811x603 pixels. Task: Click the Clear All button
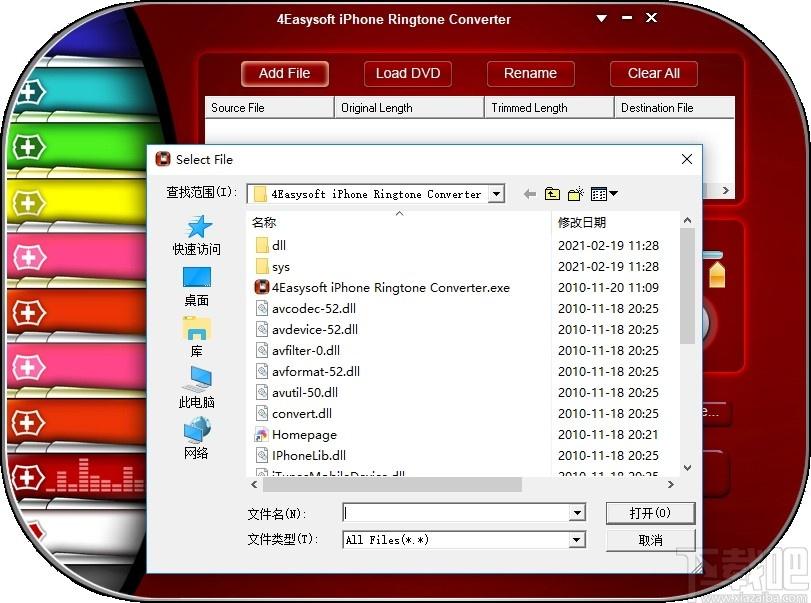[x=654, y=73]
